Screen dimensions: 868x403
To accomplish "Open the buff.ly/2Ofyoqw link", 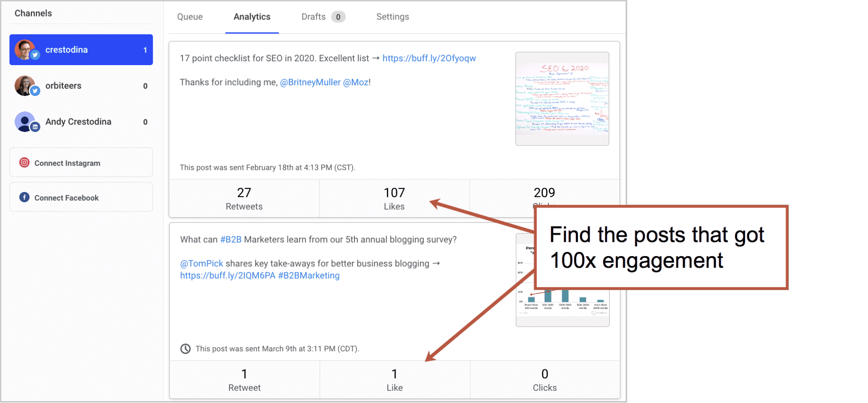I will (x=429, y=58).
